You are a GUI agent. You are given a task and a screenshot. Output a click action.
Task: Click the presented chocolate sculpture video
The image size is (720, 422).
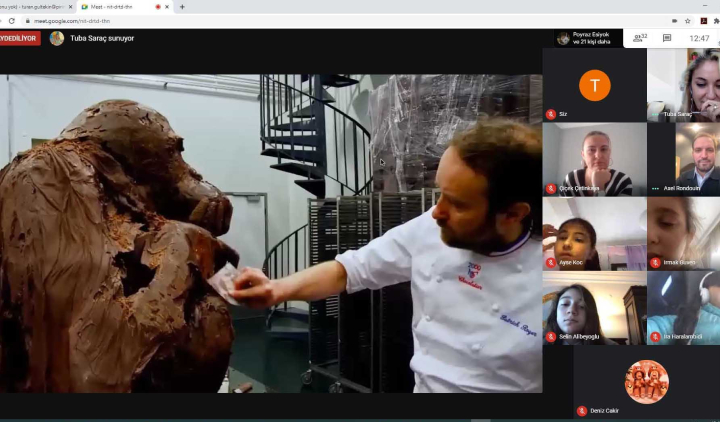pos(271,233)
